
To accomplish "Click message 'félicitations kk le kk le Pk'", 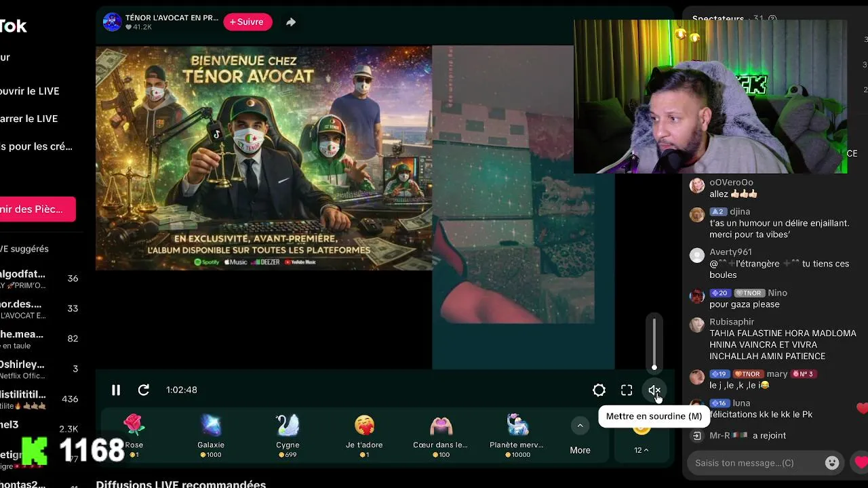I will coord(761,415).
